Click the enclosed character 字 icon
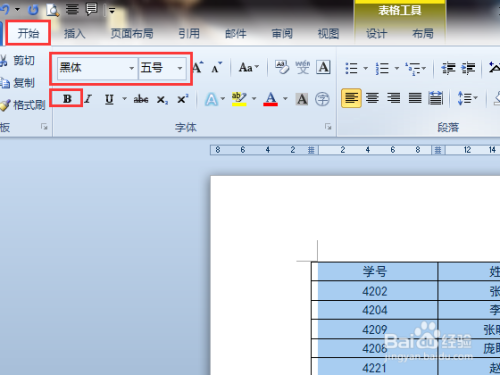Screen dimensions: 500x375 coord(322,99)
